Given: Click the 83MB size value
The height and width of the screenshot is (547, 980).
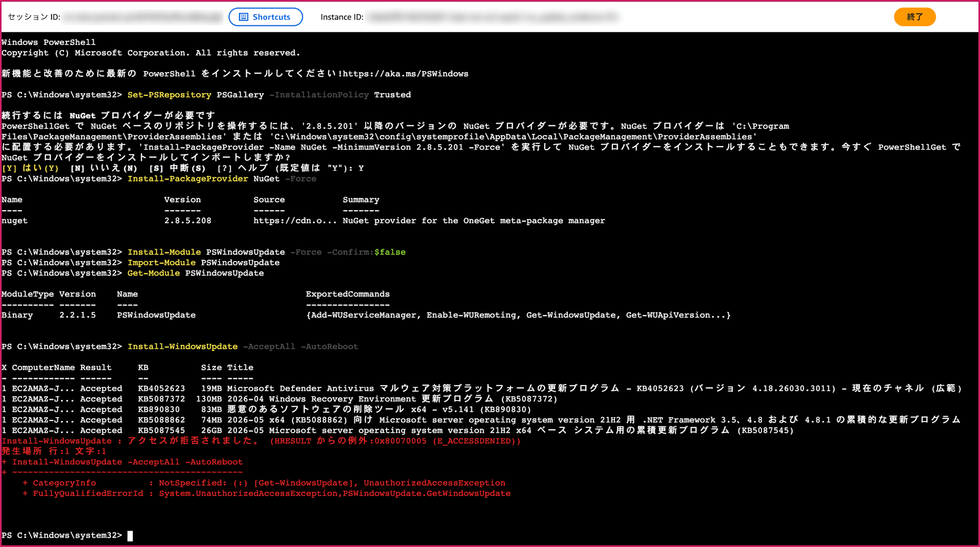Looking at the screenshot, I should coord(211,409).
